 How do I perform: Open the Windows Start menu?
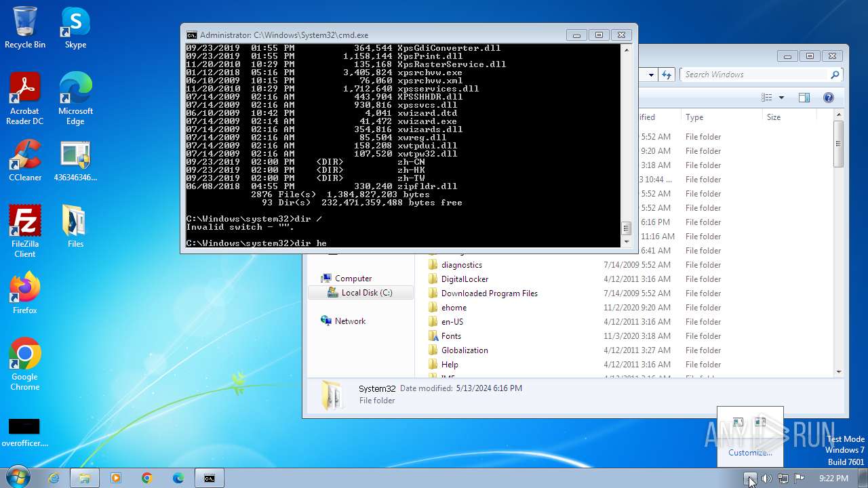coord(17,478)
